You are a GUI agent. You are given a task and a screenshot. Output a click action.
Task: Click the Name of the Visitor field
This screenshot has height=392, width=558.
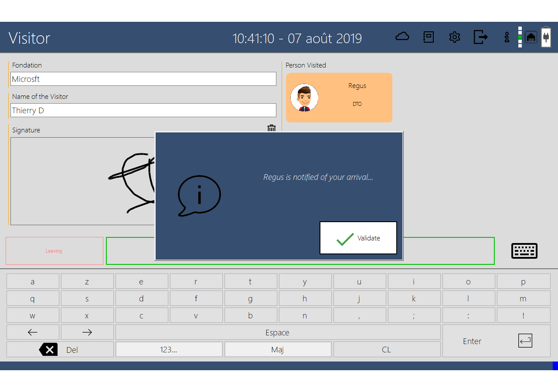(143, 110)
